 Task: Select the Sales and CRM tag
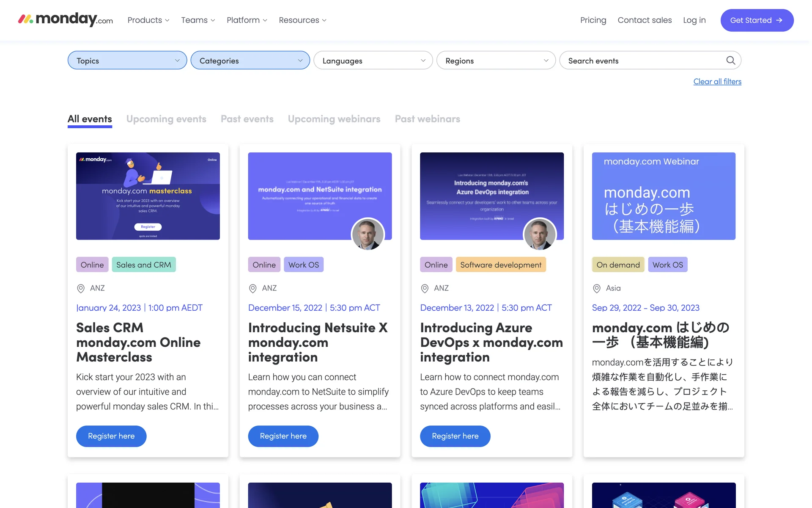pos(143,265)
